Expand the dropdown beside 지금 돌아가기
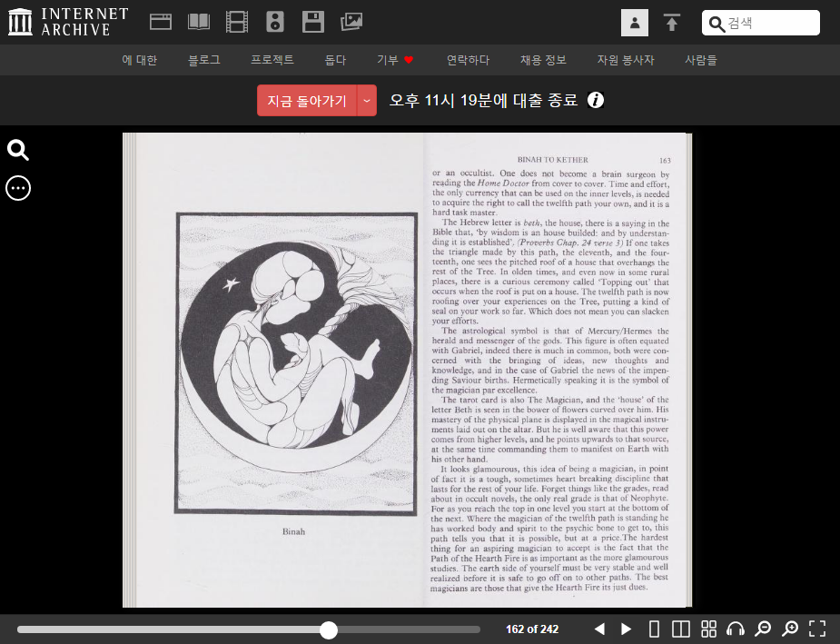Viewport: 840px width, 644px height. coord(367,100)
